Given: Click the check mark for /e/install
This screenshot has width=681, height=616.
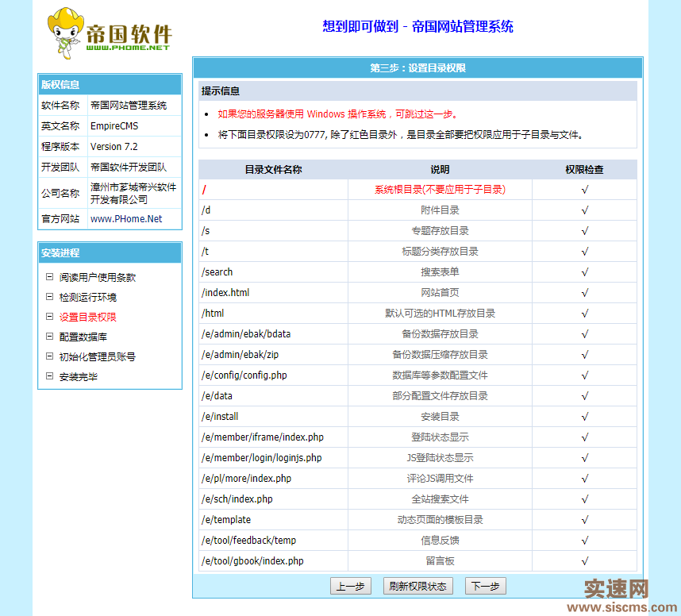Looking at the screenshot, I should (x=585, y=417).
